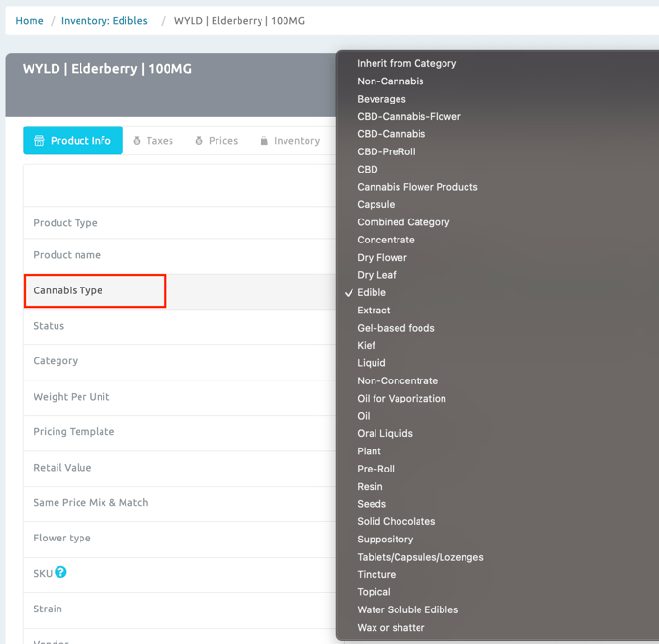This screenshot has width=659, height=644.
Task: Open the Inventory: Edibles breadcrumb link
Action: [x=104, y=20]
